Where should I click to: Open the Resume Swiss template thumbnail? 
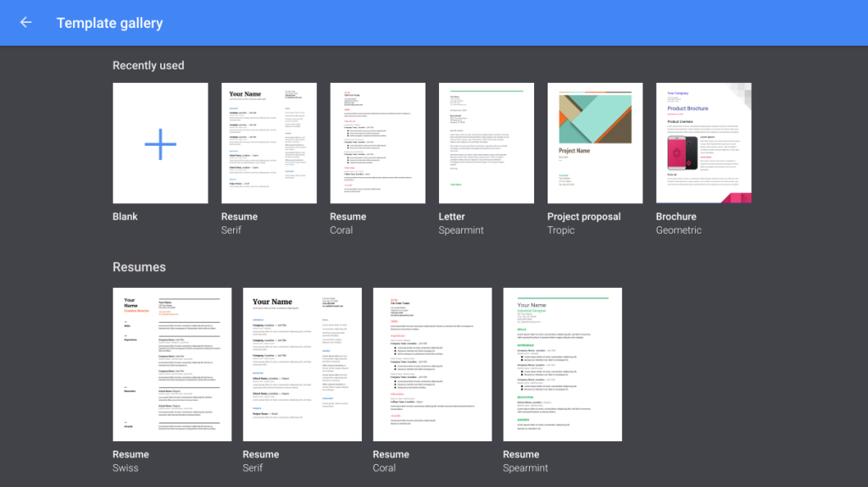coord(172,364)
